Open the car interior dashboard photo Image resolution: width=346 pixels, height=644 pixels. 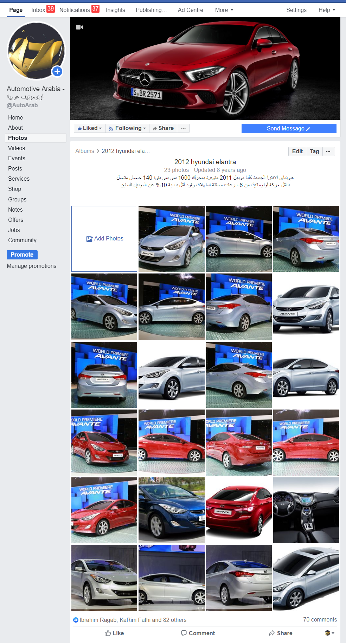[x=306, y=510]
